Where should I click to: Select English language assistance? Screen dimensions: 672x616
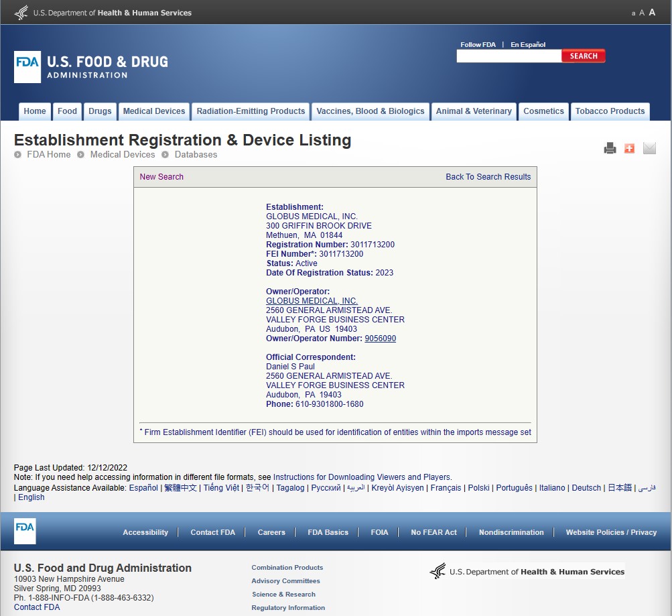click(x=31, y=497)
